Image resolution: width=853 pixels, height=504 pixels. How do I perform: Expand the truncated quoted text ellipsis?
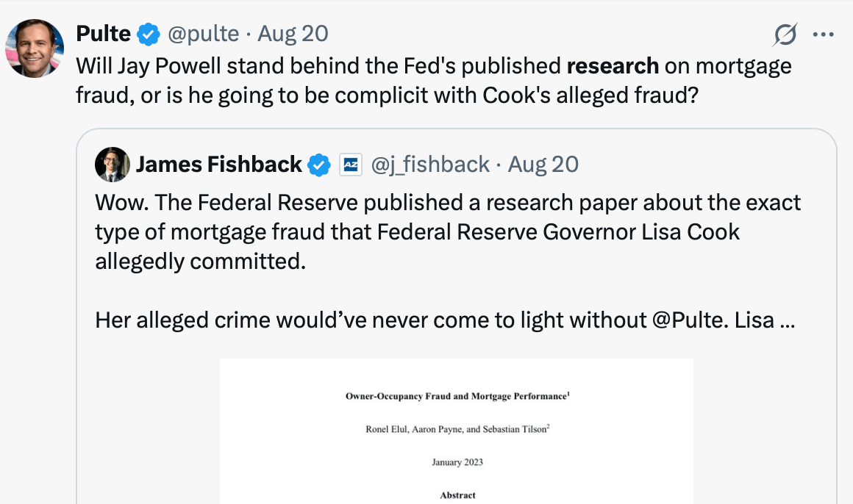tap(785, 320)
